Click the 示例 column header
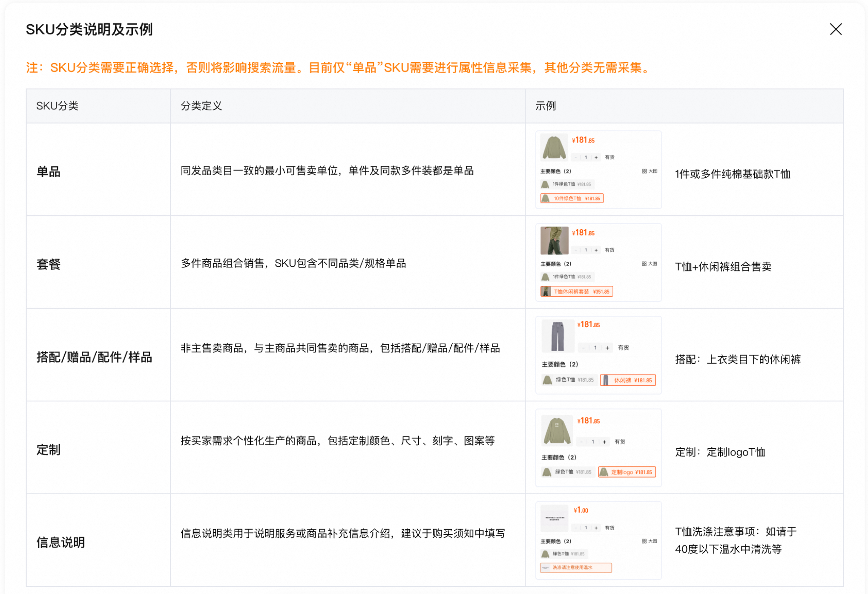Image resolution: width=868 pixels, height=594 pixels. 546,106
